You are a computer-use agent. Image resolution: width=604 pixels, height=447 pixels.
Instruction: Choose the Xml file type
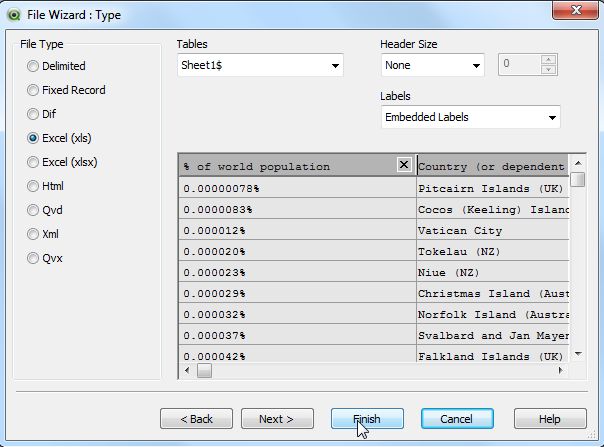pos(43,234)
